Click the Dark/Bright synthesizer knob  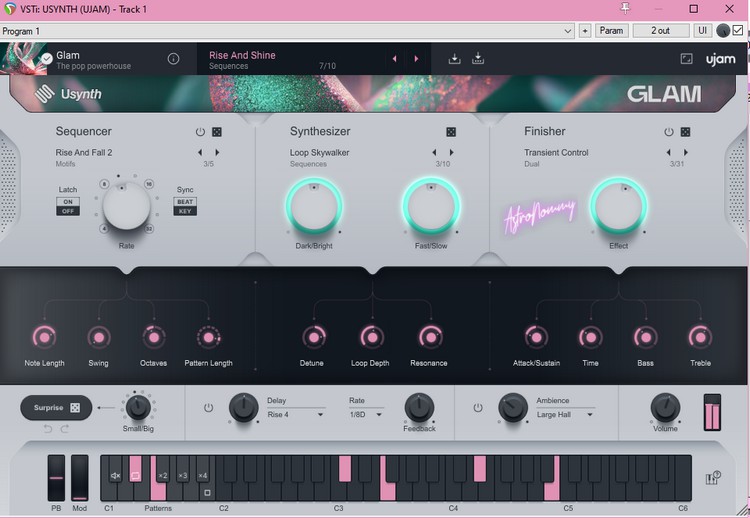[314, 206]
